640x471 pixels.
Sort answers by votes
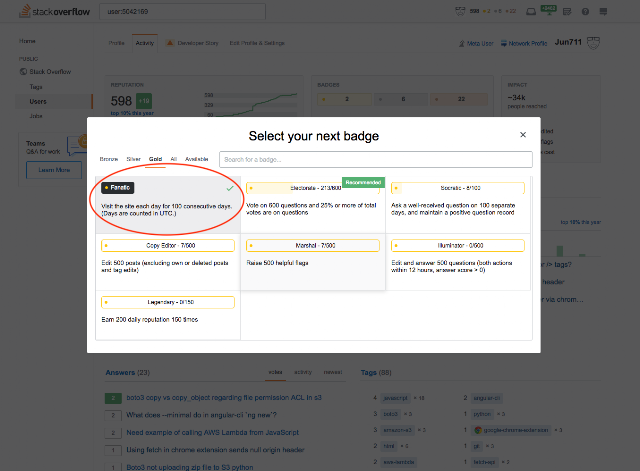point(275,372)
